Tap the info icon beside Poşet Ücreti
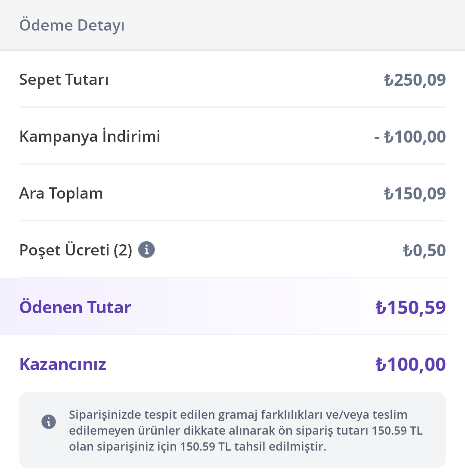The width and height of the screenshot is (465, 476). coord(146,250)
